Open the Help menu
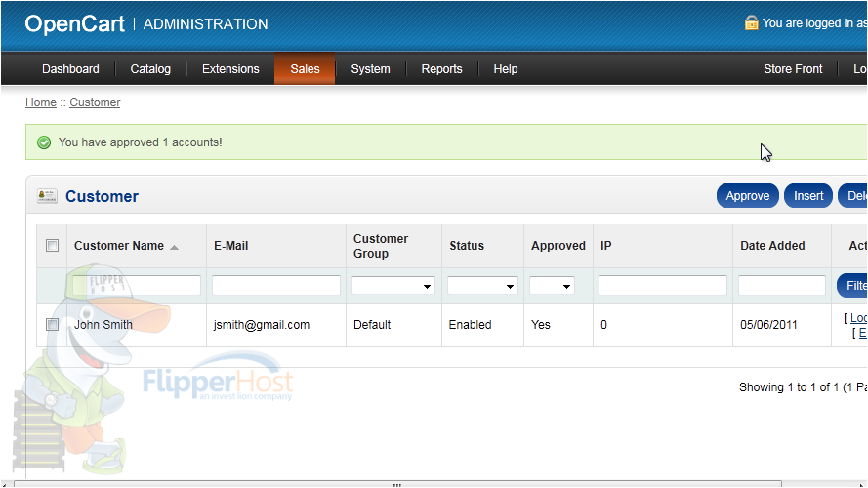Viewport: 868px width, 488px height. click(506, 69)
